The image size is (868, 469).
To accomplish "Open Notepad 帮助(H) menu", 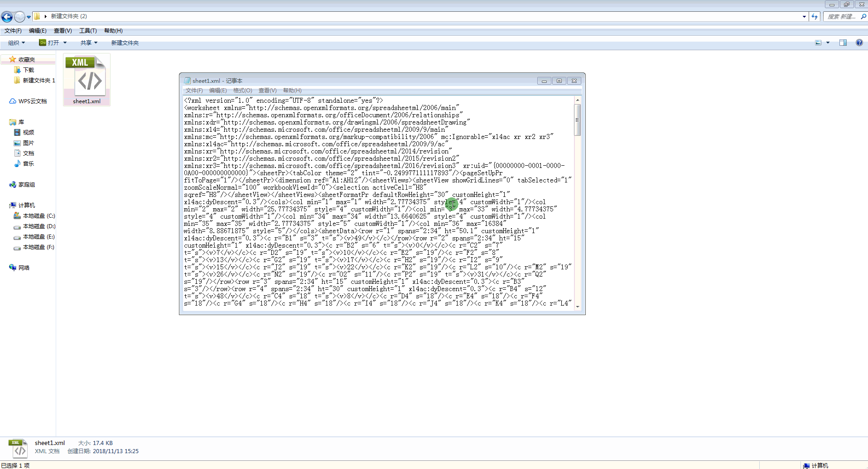I will [x=292, y=91].
